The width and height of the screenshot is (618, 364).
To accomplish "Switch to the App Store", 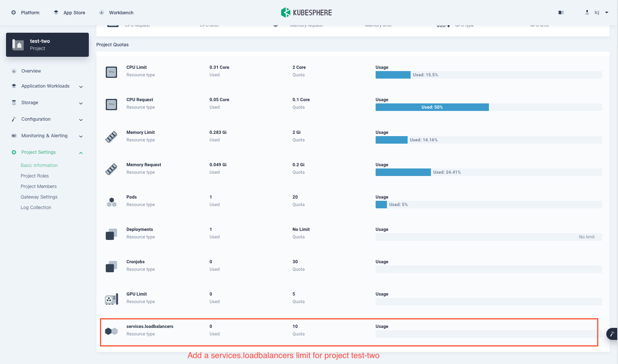I will coord(69,12).
